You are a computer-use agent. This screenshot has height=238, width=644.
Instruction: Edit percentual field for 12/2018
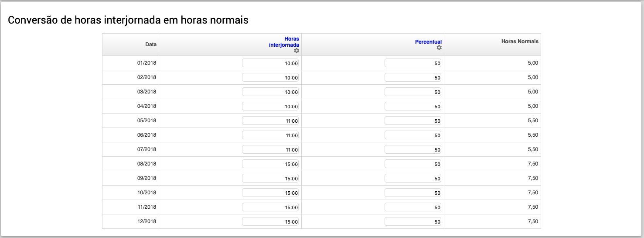(413, 221)
